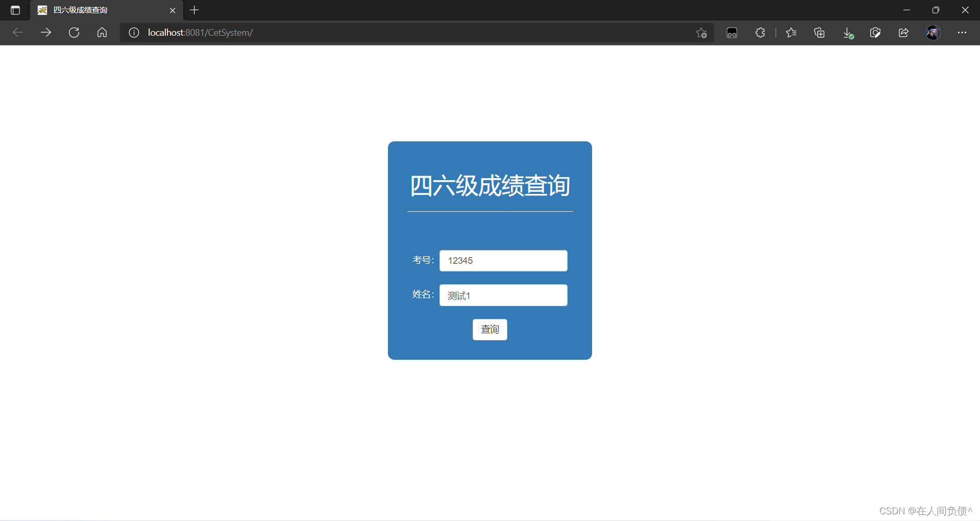This screenshot has width=980, height=521.
Task: Open the Share this page icon
Action: 903,32
